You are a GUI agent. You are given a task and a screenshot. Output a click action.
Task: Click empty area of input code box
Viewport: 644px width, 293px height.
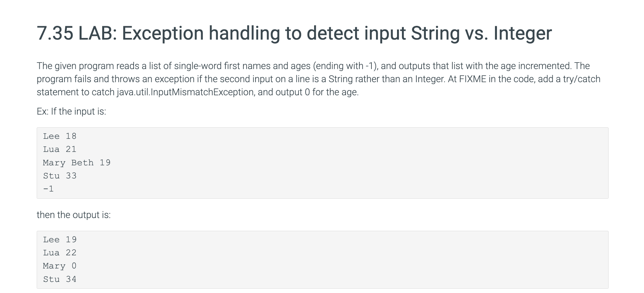tap(360, 163)
